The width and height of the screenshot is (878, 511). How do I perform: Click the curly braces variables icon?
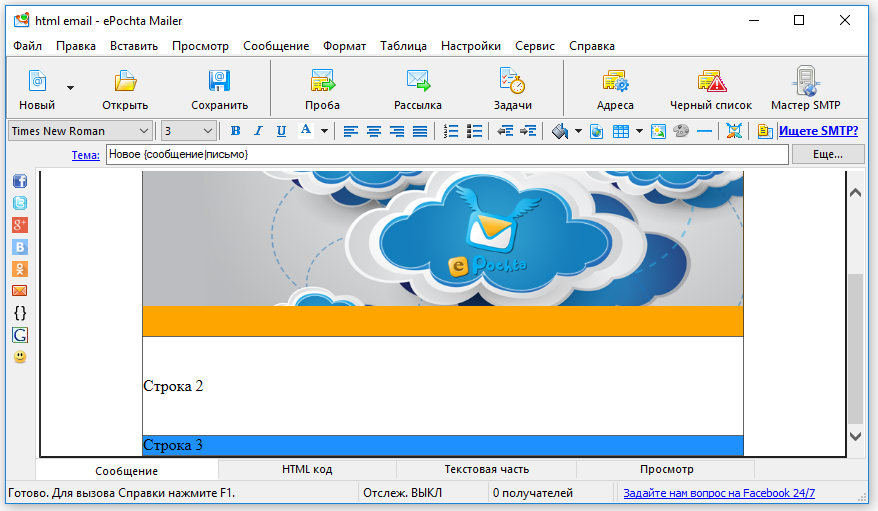(x=20, y=313)
